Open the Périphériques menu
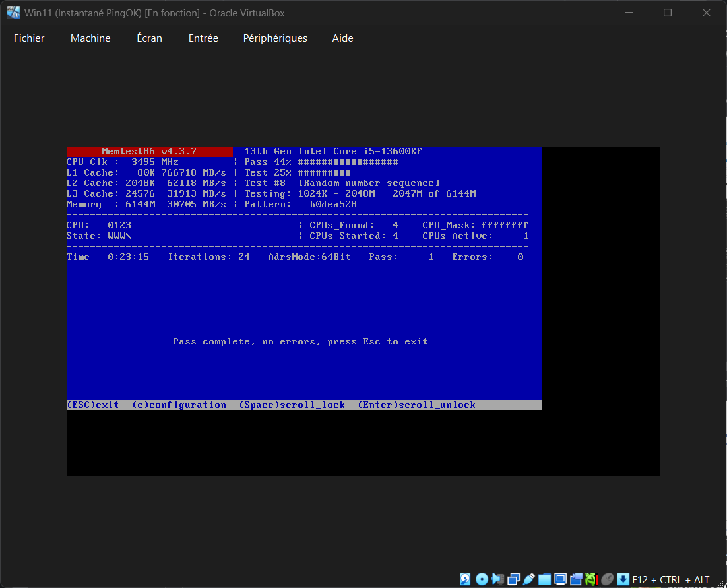The image size is (727, 588). click(x=275, y=38)
